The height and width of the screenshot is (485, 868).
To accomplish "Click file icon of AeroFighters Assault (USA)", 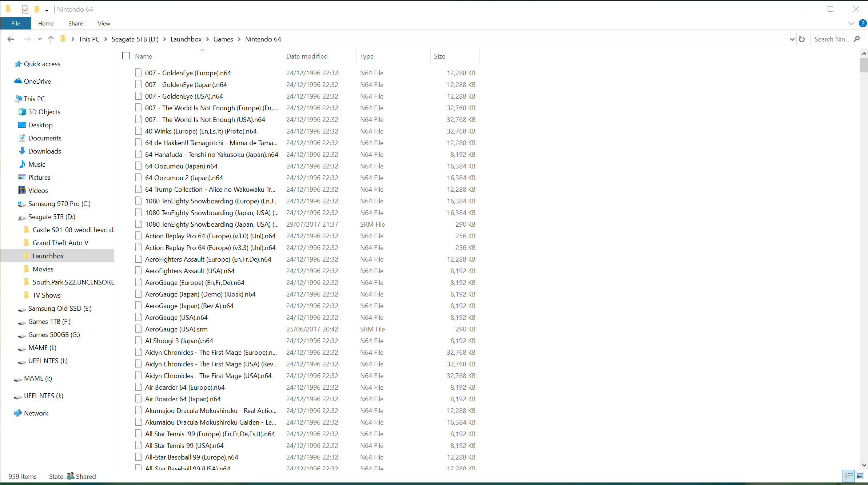I will [x=138, y=270].
